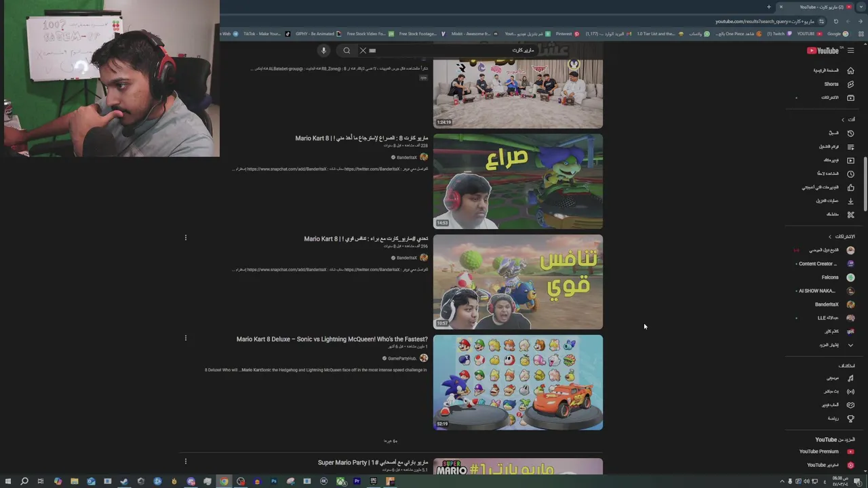Expand the Subscriptions section header
Viewport: 868px width, 488px height.
tap(841, 237)
